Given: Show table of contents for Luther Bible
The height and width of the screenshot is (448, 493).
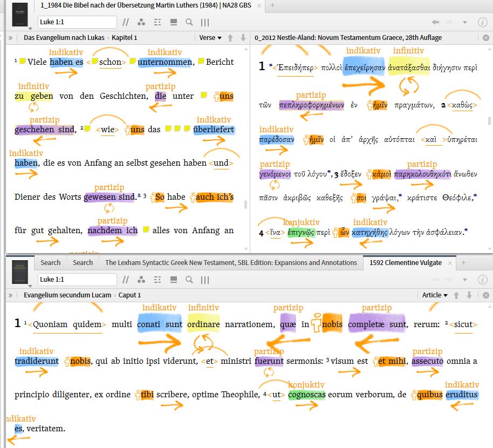Looking at the screenshot, I should point(10,38).
